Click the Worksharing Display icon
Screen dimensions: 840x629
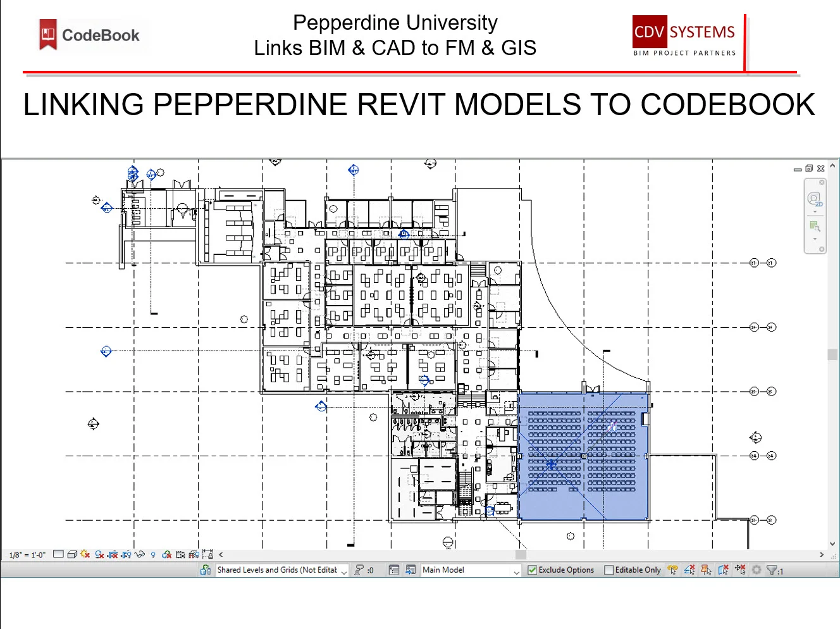pyautogui.click(x=166, y=555)
